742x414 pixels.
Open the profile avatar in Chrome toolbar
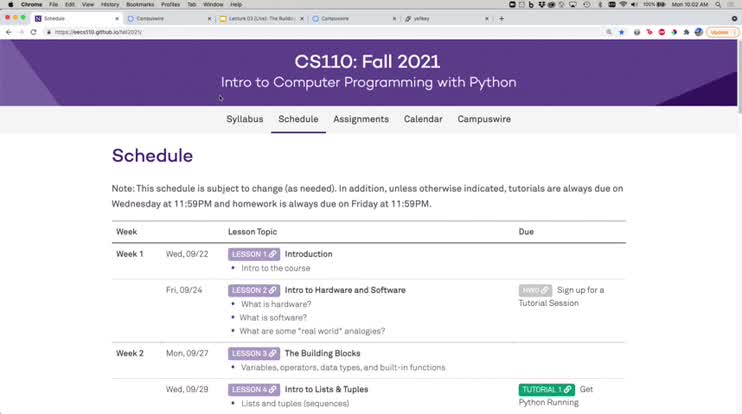698,32
